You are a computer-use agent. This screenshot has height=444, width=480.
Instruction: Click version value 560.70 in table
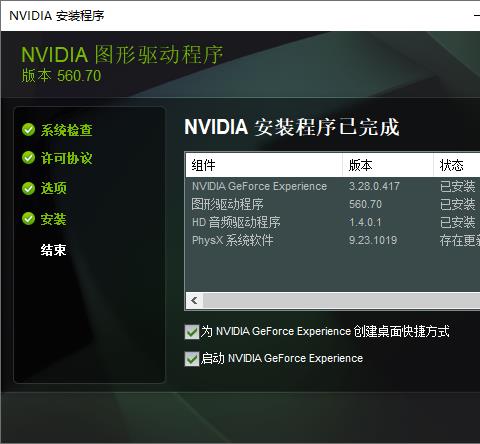pyautogui.click(x=365, y=204)
